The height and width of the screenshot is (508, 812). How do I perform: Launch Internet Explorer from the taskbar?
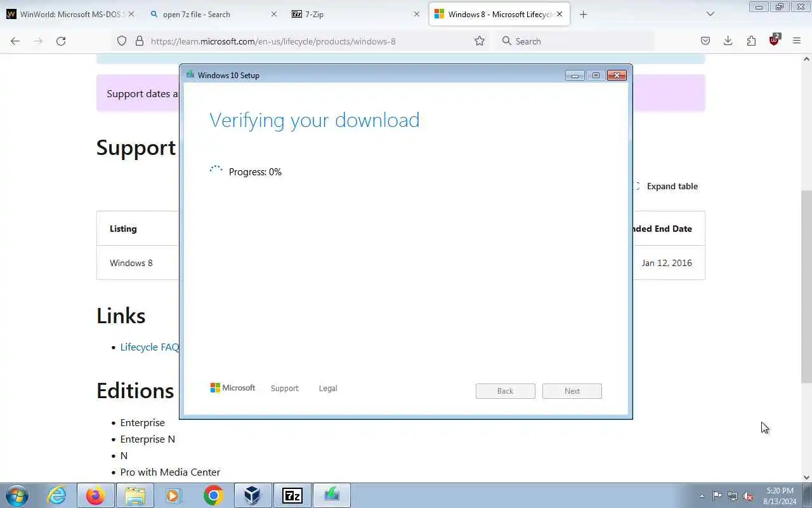point(57,495)
